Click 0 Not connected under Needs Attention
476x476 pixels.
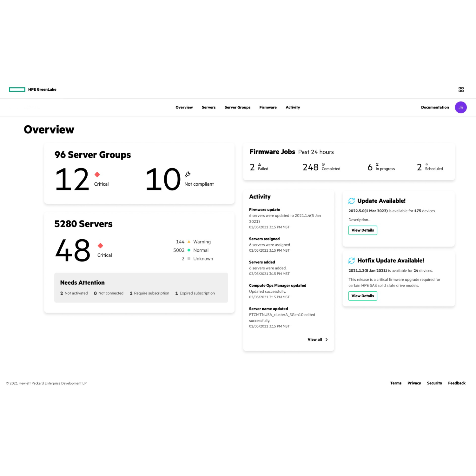109,293
